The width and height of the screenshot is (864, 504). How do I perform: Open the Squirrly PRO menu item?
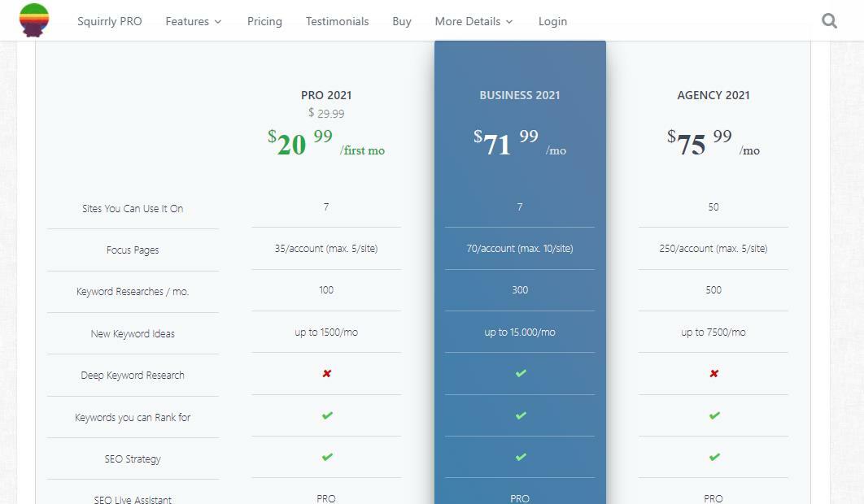[110, 21]
